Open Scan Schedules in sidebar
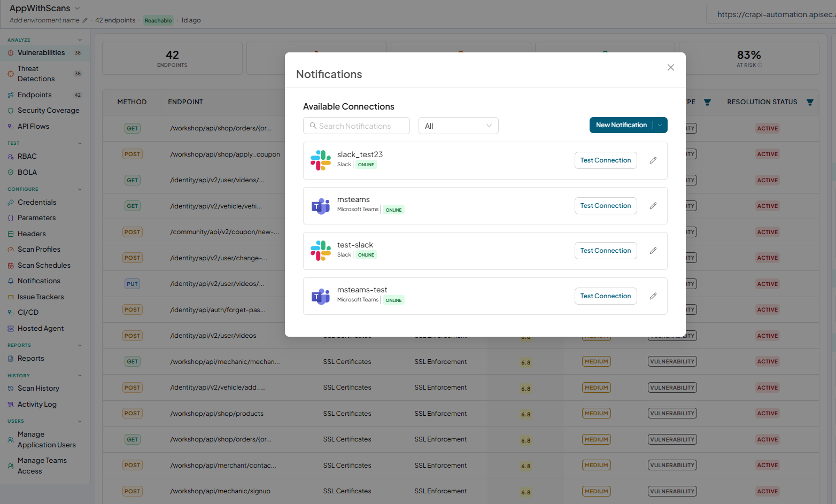This screenshot has height=504, width=836. [44, 265]
